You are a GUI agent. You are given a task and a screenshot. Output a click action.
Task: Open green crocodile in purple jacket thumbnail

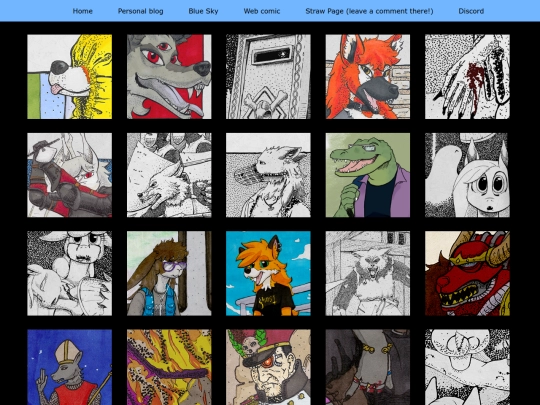(368, 175)
